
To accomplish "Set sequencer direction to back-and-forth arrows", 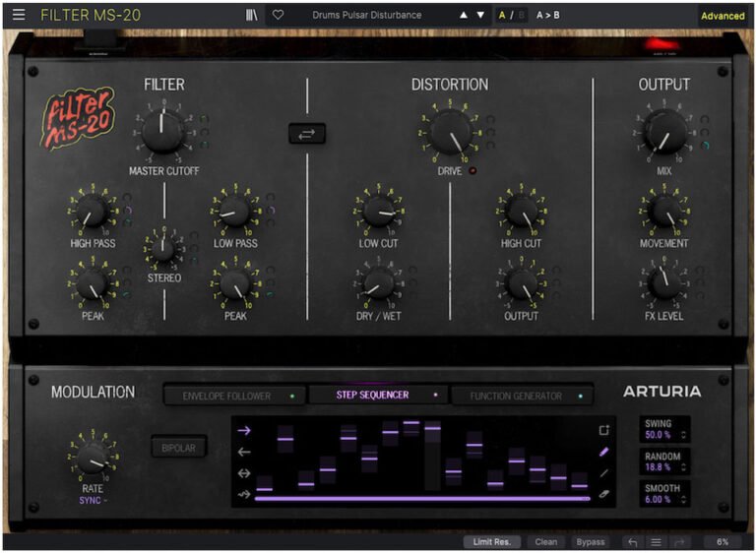I will [x=244, y=473].
